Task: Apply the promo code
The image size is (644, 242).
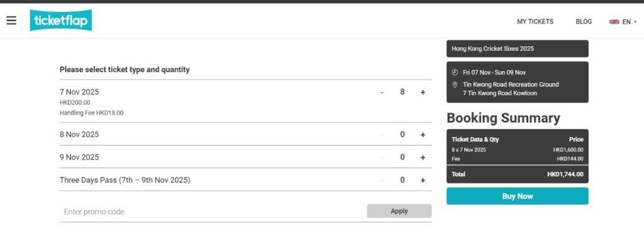Action: coord(399,210)
